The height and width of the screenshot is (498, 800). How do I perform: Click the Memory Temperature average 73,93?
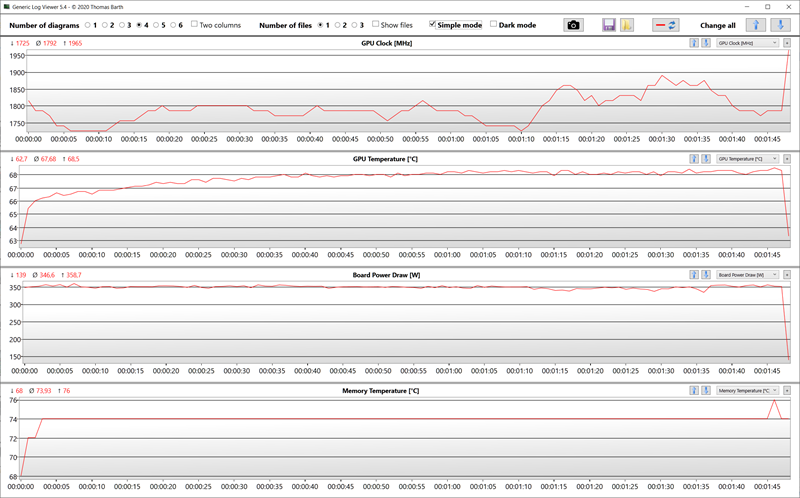click(x=43, y=391)
